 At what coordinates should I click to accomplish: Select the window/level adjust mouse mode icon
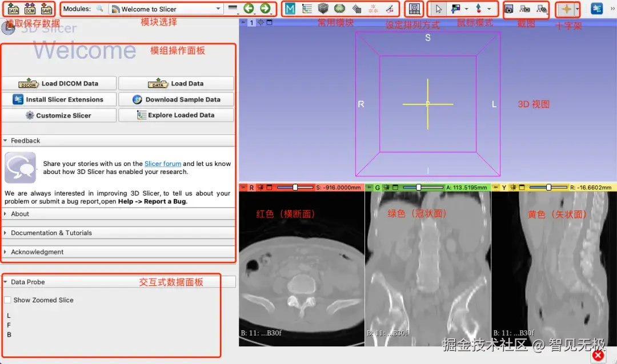[456, 9]
